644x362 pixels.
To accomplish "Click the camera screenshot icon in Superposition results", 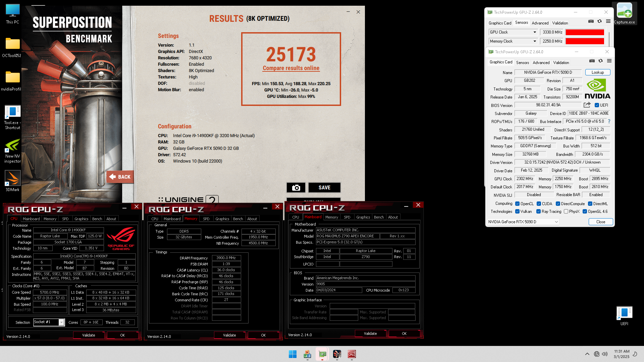I will 296,188.
